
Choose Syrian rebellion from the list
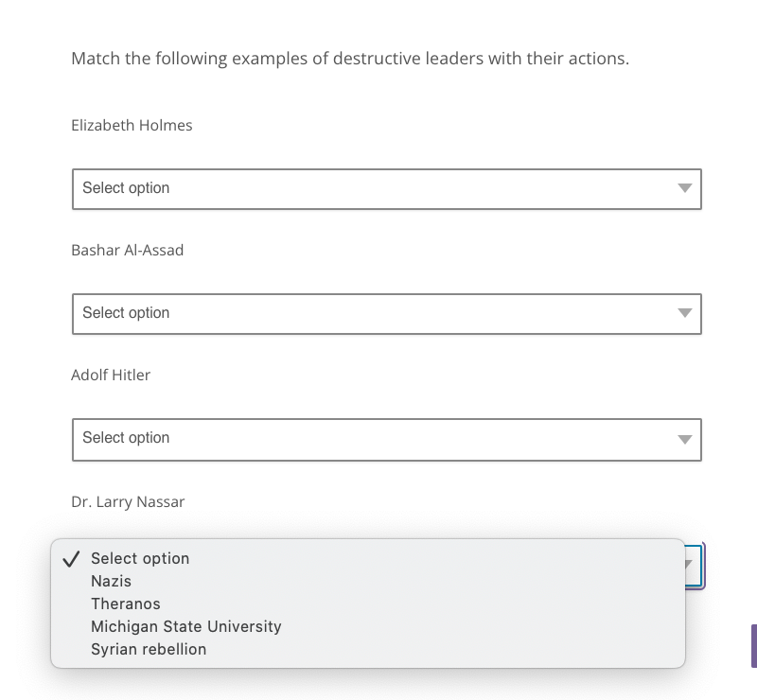tap(149, 649)
